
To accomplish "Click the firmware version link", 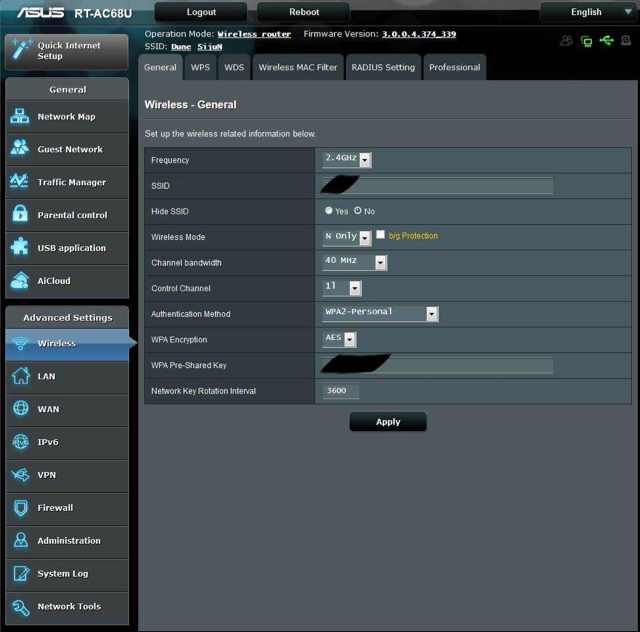I will point(419,34).
